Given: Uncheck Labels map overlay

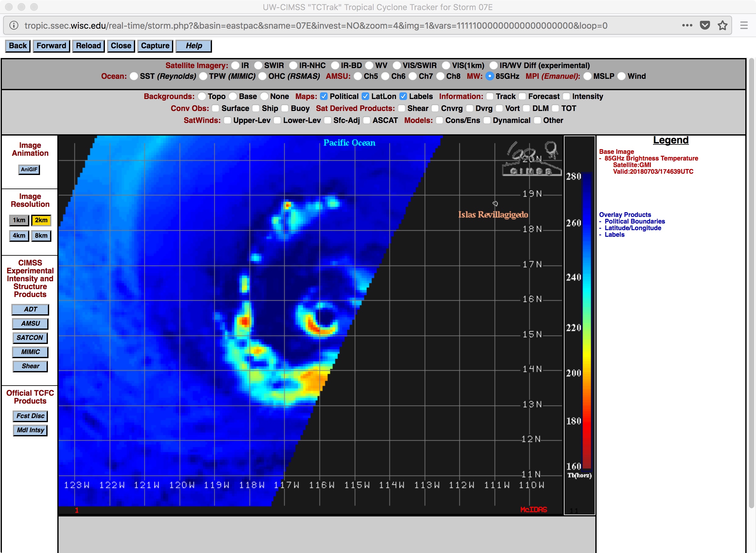Looking at the screenshot, I should (x=403, y=96).
